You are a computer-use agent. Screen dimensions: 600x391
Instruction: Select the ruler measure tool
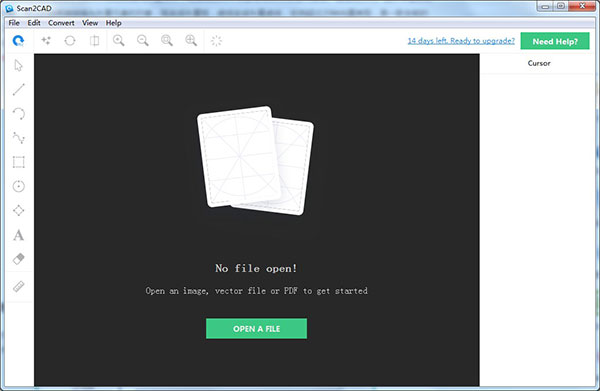click(18, 287)
